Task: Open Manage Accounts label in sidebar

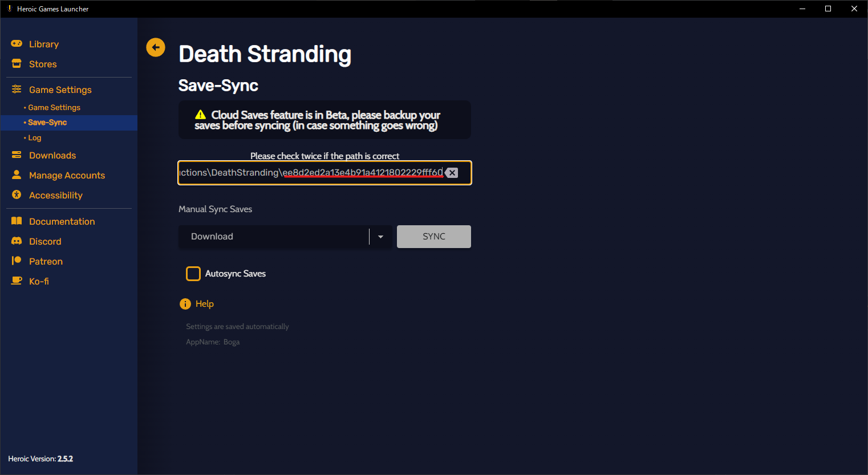Action: 67,175
